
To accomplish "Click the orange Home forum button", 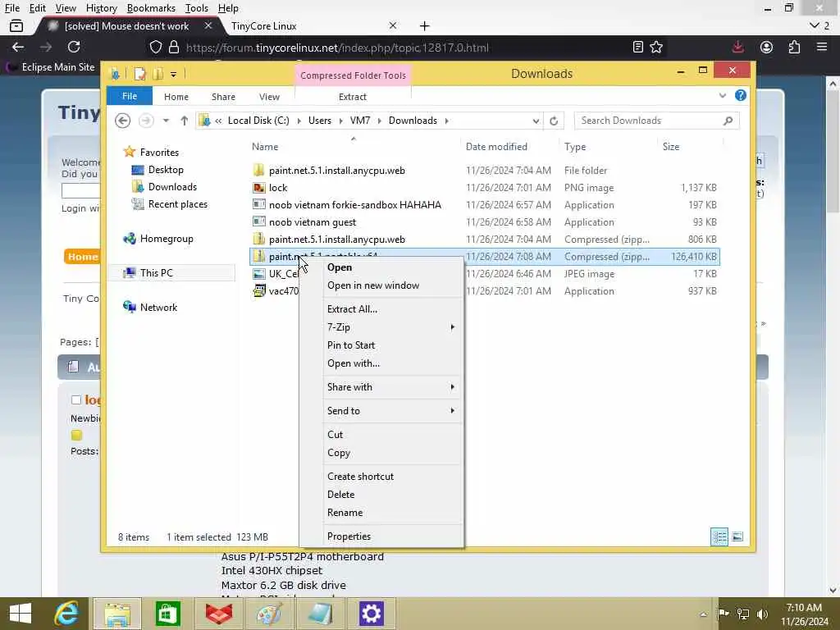I will [83, 257].
